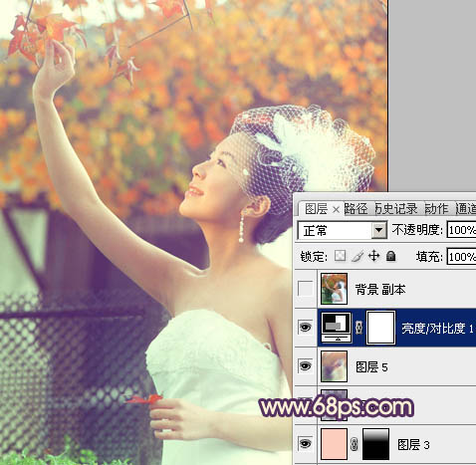Select the 背景 副本 layer thumbnail
Screen dimensions: 476x465
[x=334, y=289]
